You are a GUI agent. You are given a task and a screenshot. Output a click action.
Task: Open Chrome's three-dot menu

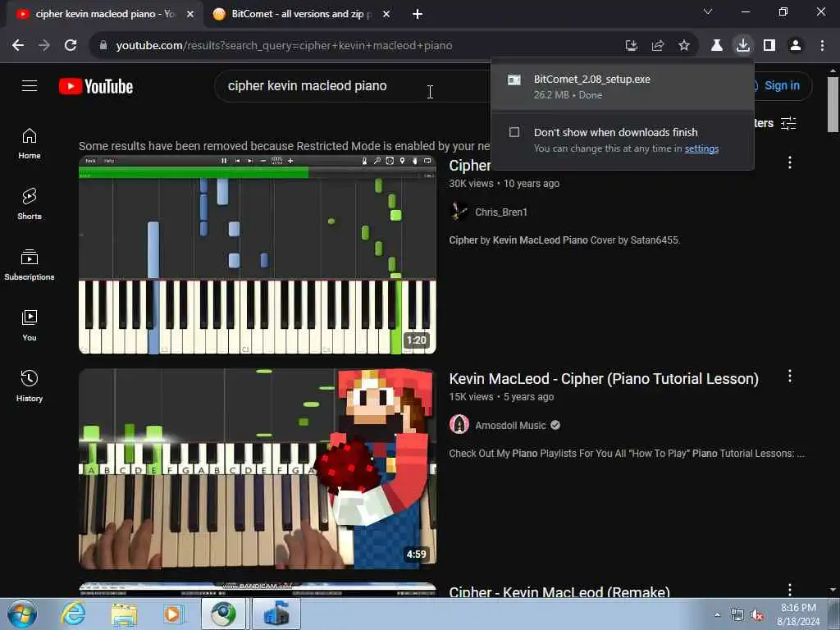point(822,46)
